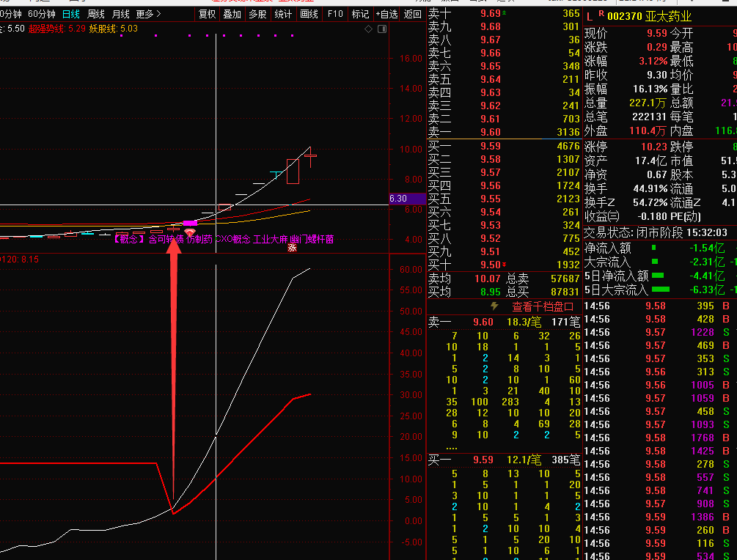
Task: Click the 买五 volume 2123
Action: [568, 199]
